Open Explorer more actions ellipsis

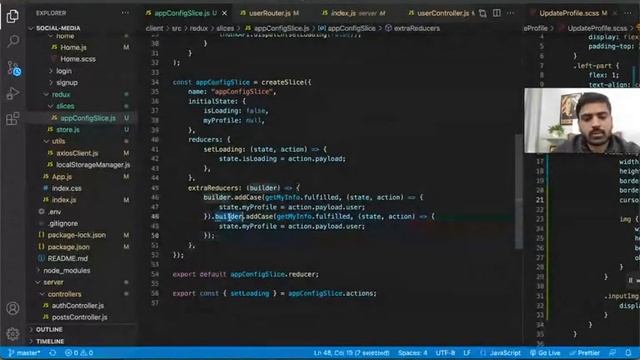tap(125, 13)
